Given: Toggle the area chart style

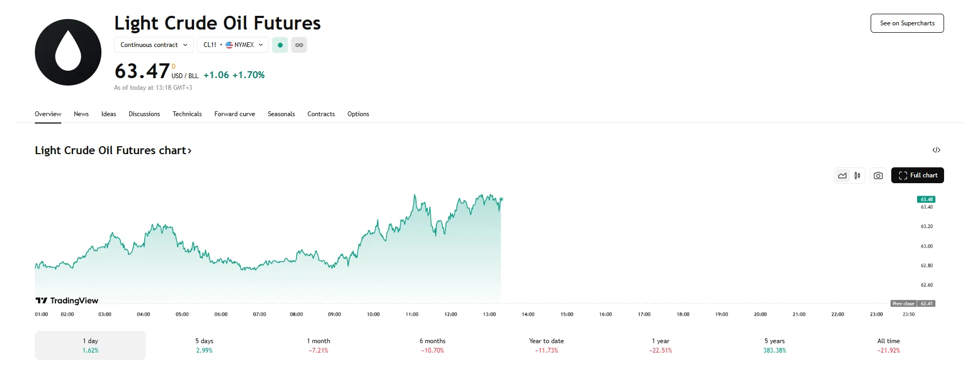Looking at the screenshot, I should (842, 175).
